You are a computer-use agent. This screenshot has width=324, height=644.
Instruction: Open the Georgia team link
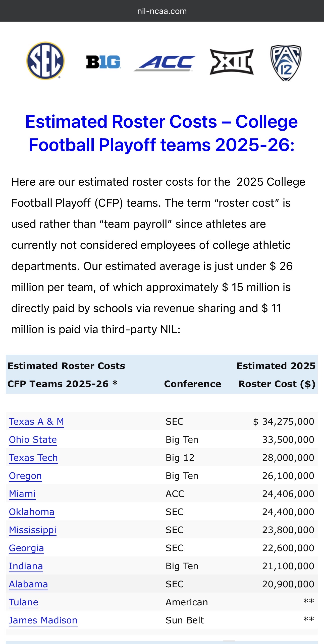(x=26, y=548)
